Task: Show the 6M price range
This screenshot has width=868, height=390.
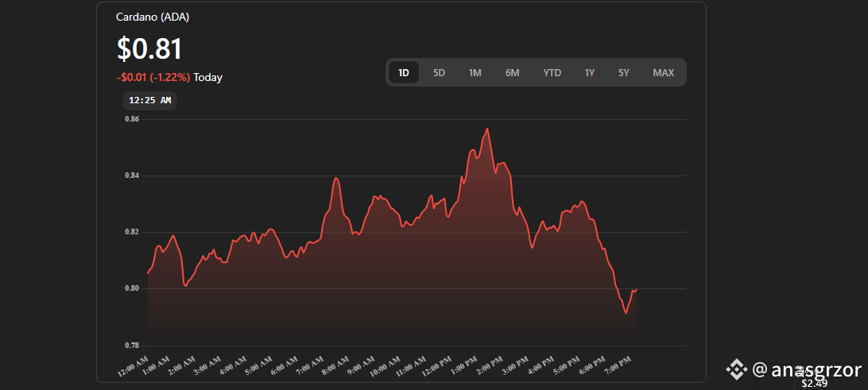Action: tap(512, 72)
